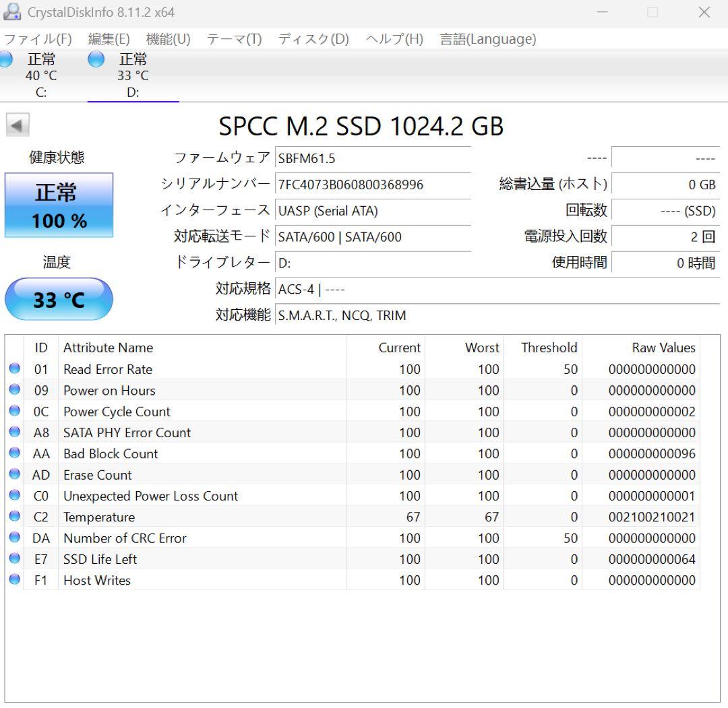Click the blue status dot beside Read Error Rate
Screen dimensions: 728x708
(15, 368)
